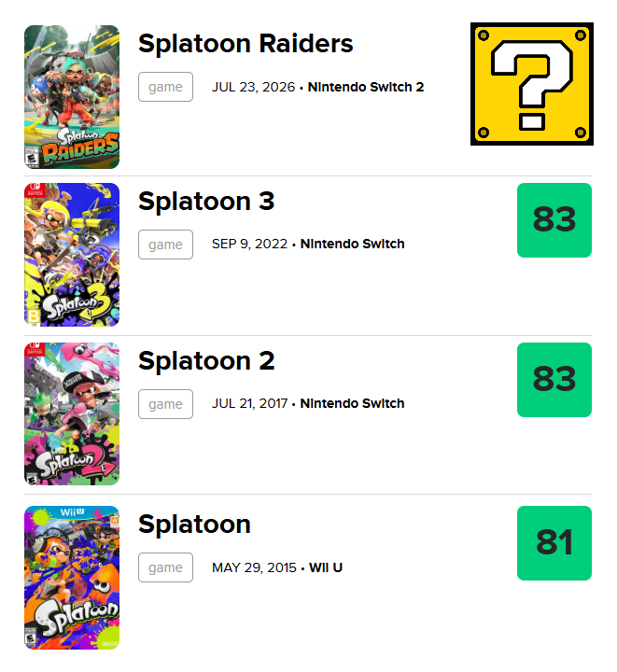Select Nintendo Switch platform for Splatoon 2
This screenshot has width=617, height=672.
[x=352, y=403]
